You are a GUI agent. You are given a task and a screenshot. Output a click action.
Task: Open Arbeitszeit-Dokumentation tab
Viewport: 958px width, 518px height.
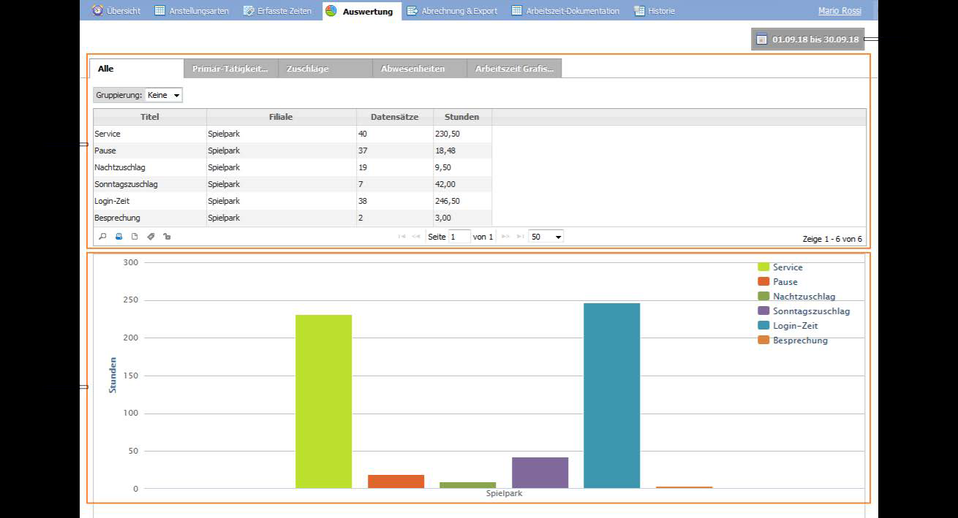tap(565, 10)
